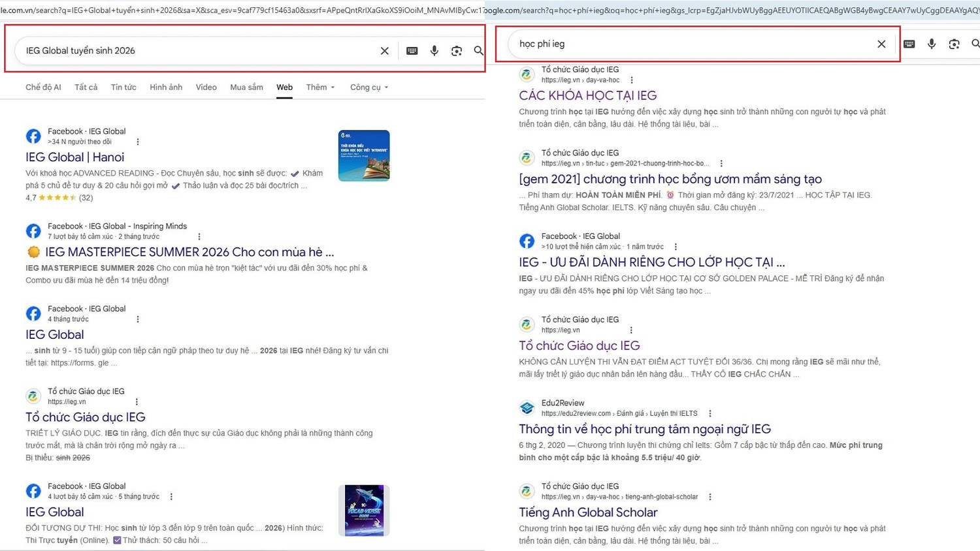The height and width of the screenshot is (551, 980).
Task: Open on-screen keyboard in left search bar
Action: 412,51
